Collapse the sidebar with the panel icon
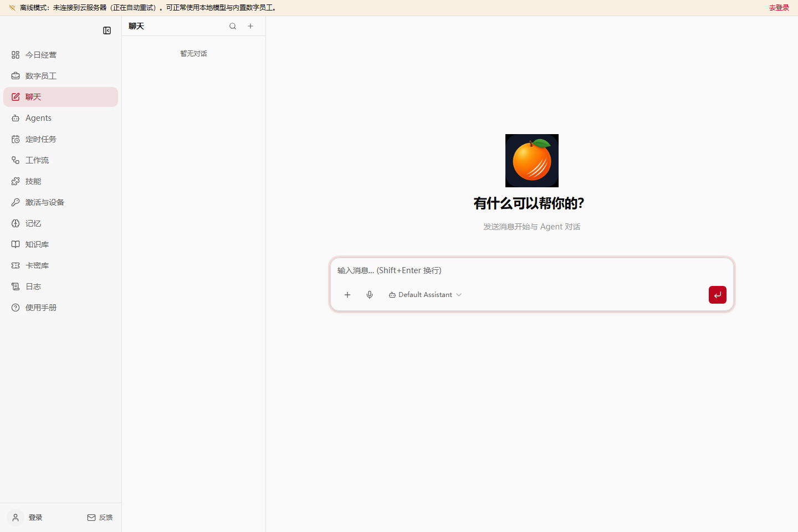Screen dimensions: 798x532 pyautogui.click(x=107, y=30)
